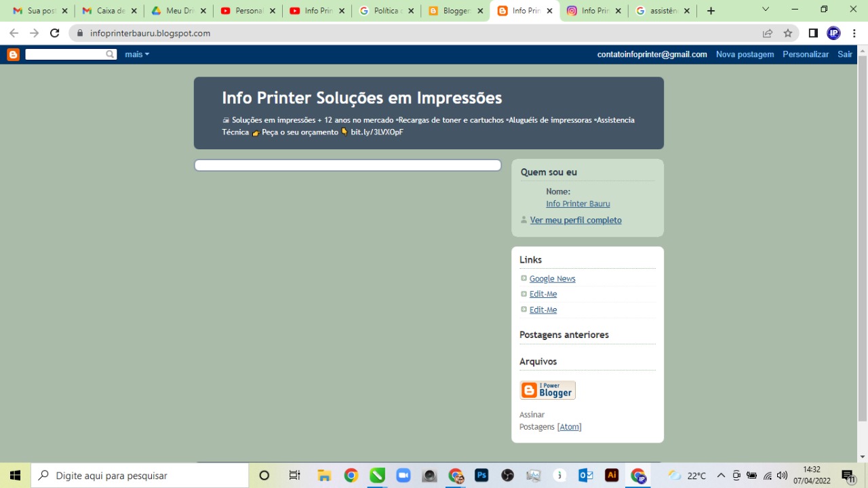Open Photoshop from the taskbar
Image resolution: width=868 pixels, height=488 pixels.
coord(481,475)
